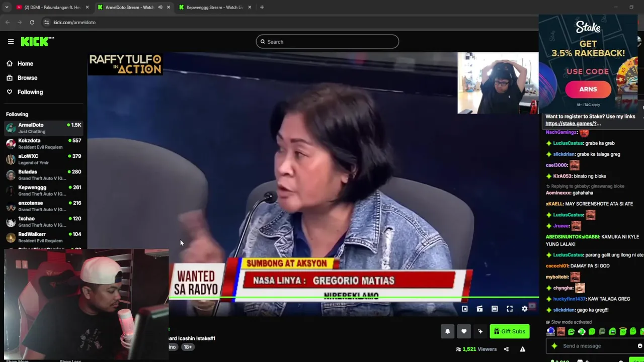Click the ARNS button in Stake ad

tap(588, 89)
